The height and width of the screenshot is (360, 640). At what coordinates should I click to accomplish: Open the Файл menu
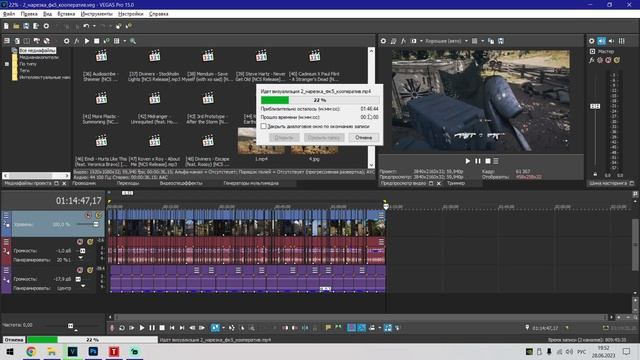(x=9, y=14)
